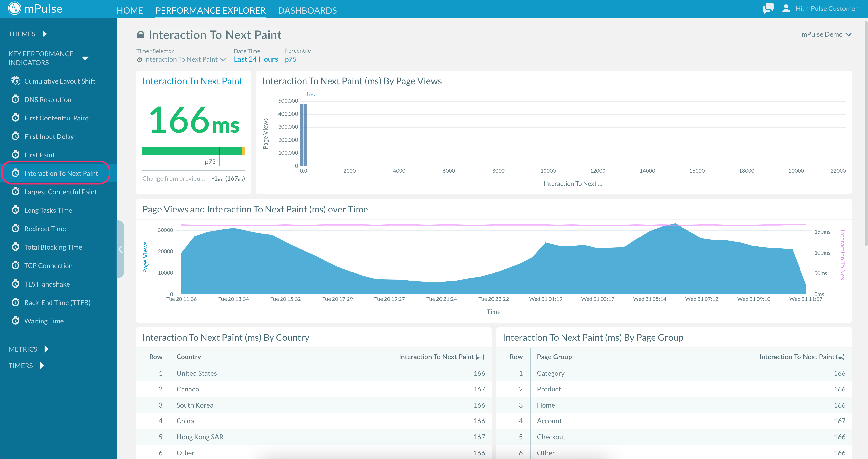Click the stopwatch icon next to DNS Resolution
Image resolution: width=868 pixels, height=459 pixels.
click(x=16, y=99)
